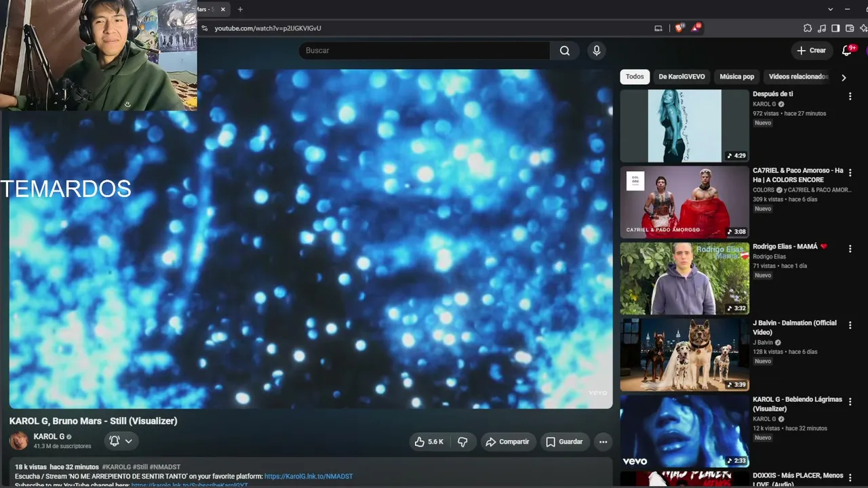Open Bebiendo Lágrimas Visualizer thumbnail

[684, 431]
